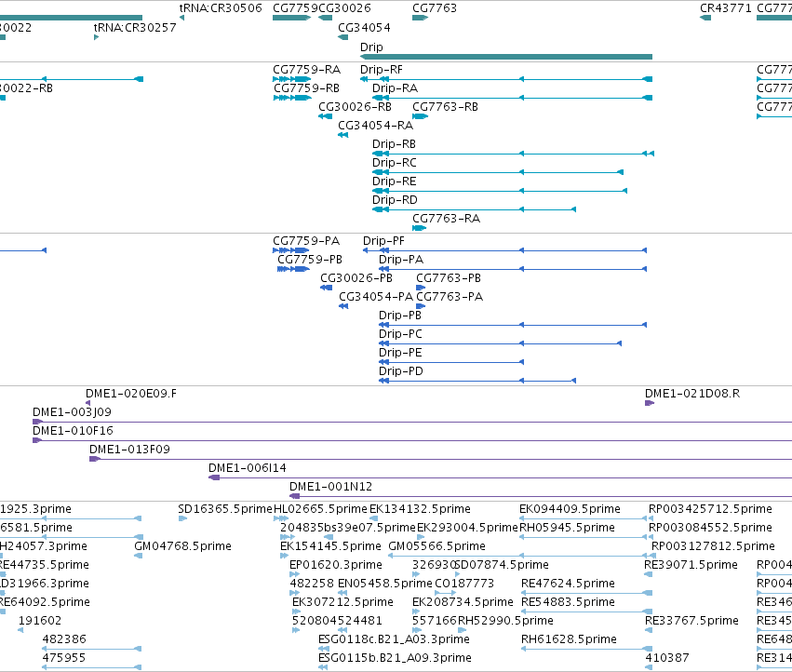Select the ESG0118c.B21_A03.3prime EST label
The image size is (792, 672).
pyautogui.click(x=394, y=639)
